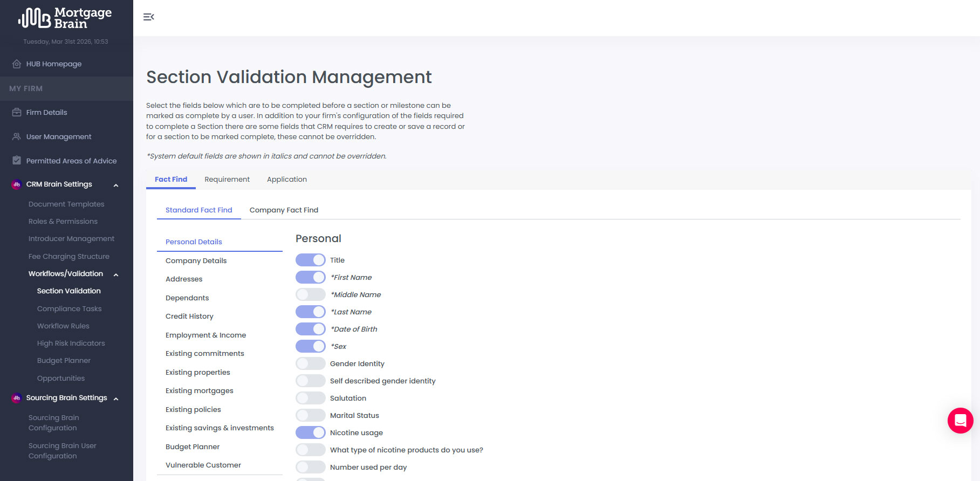This screenshot has height=481, width=980.
Task: Select Addresses section
Action: (x=220, y=279)
